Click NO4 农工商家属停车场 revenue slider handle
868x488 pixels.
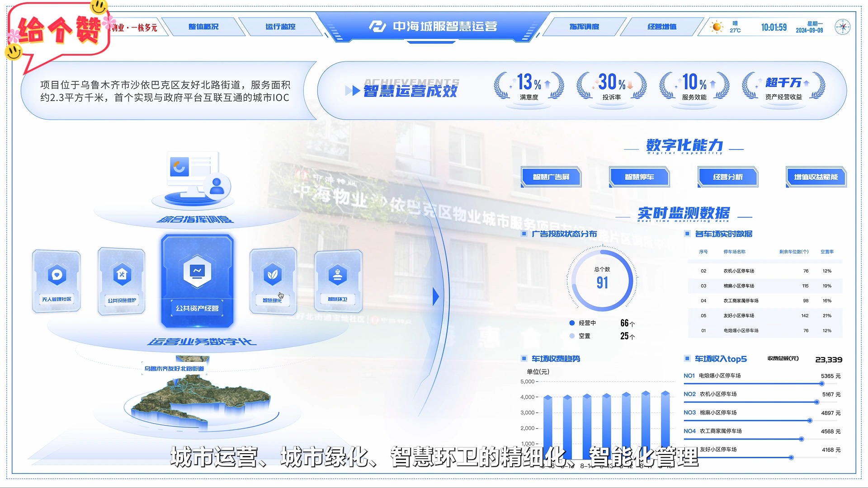click(x=802, y=439)
